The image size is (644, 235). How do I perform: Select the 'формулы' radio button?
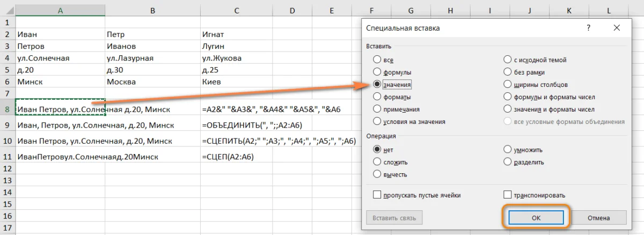tap(377, 72)
